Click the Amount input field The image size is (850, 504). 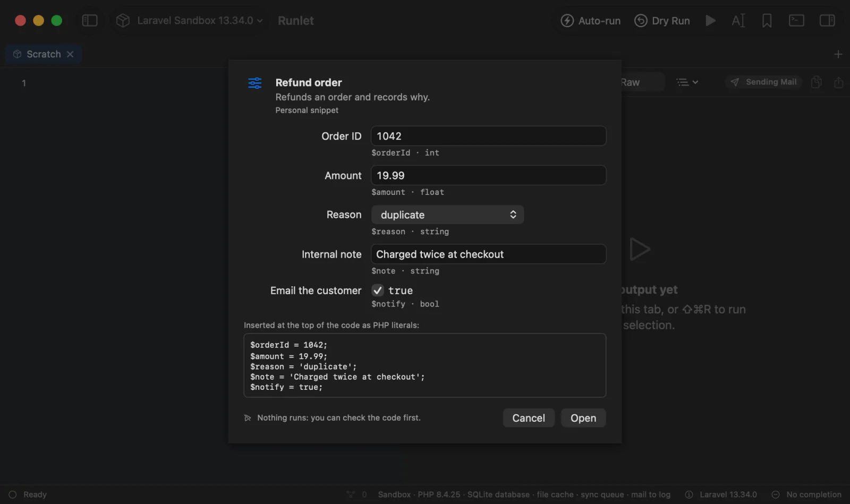(x=488, y=175)
